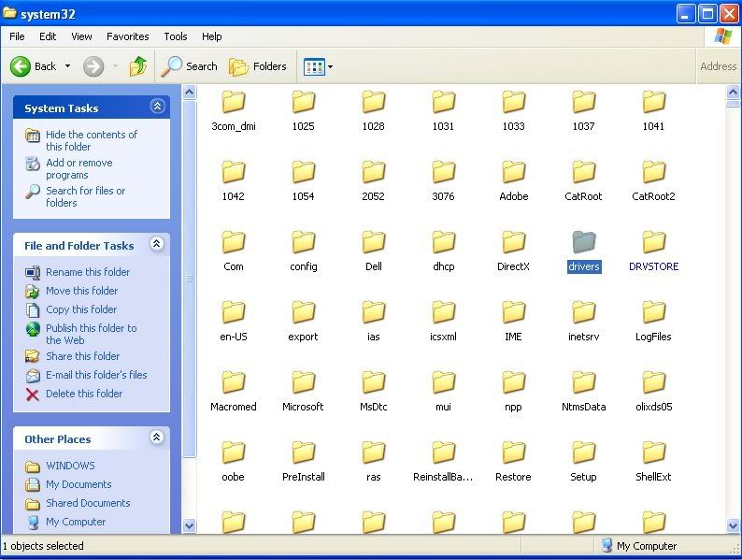
Task: Open the Favorites menu
Action: click(127, 36)
